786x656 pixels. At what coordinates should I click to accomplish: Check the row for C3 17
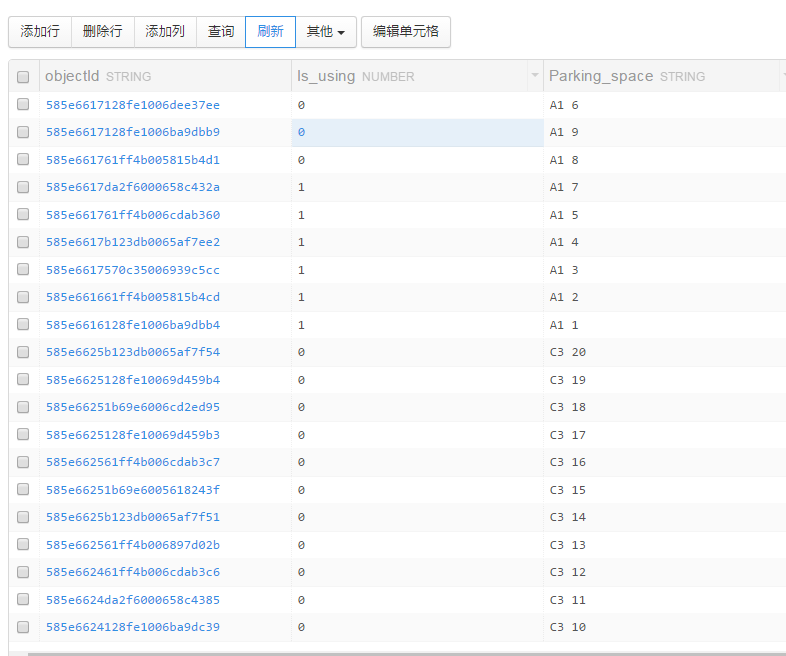[23, 434]
